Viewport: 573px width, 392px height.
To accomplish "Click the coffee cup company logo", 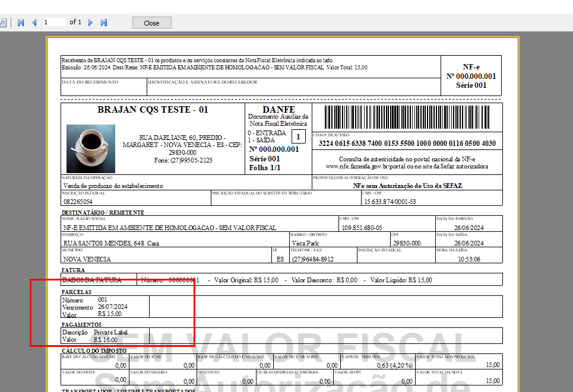I will pyautogui.click(x=87, y=145).
